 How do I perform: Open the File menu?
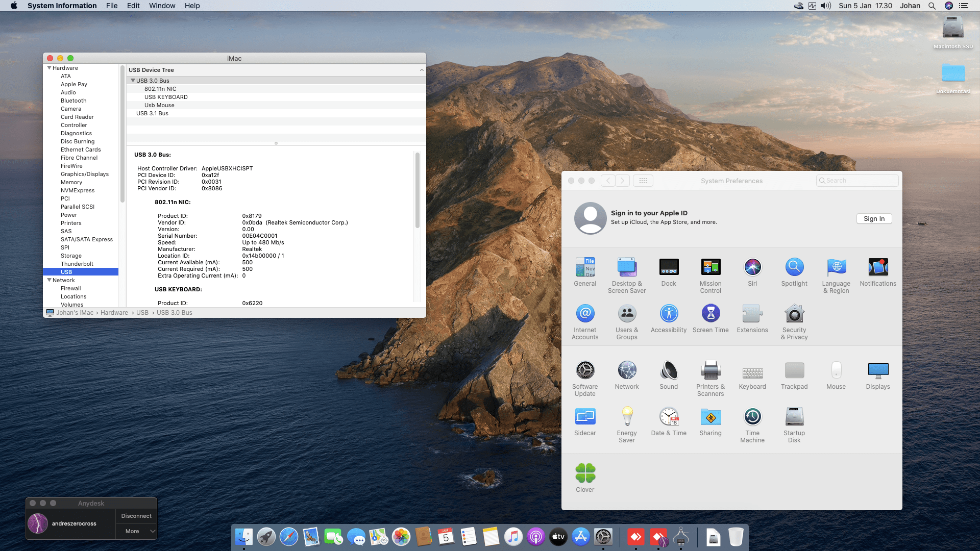(112, 6)
